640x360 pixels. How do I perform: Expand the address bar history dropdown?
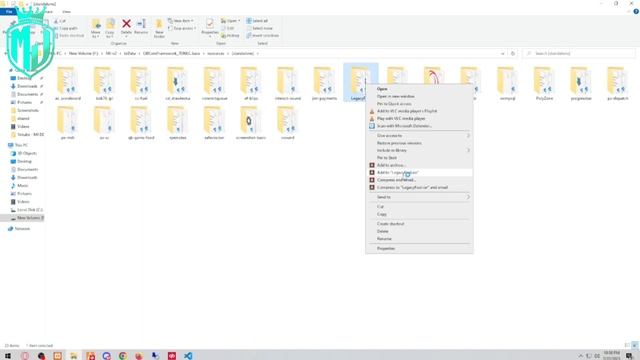click(x=502, y=53)
